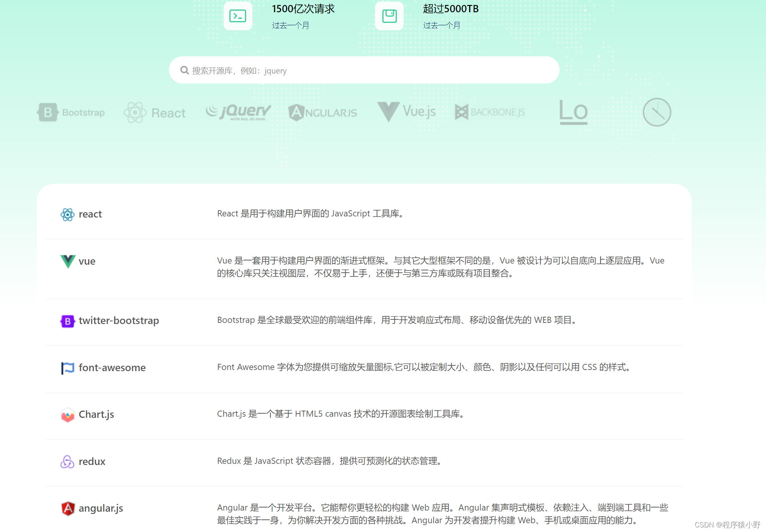766x532 pixels.
Task: Open the BackboneJS logo in banner
Action: pyautogui.click(x=490, y=112)
